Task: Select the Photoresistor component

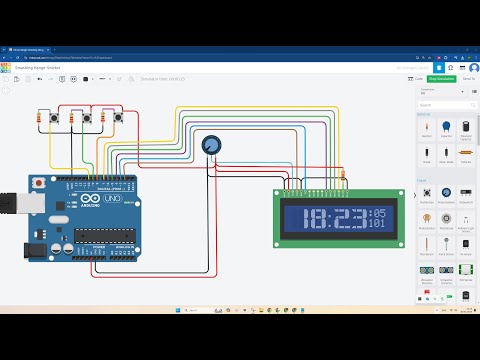Action: pos(427,221)
